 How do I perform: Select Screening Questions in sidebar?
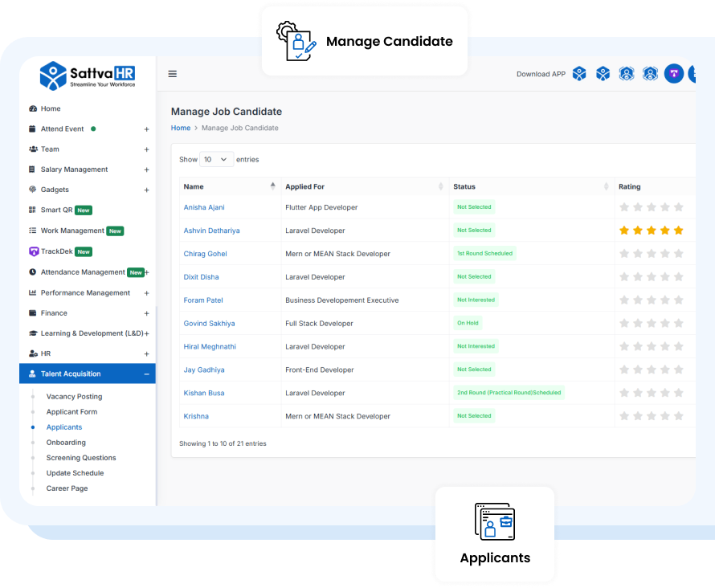pyautogui.click(x=81, y=458)
